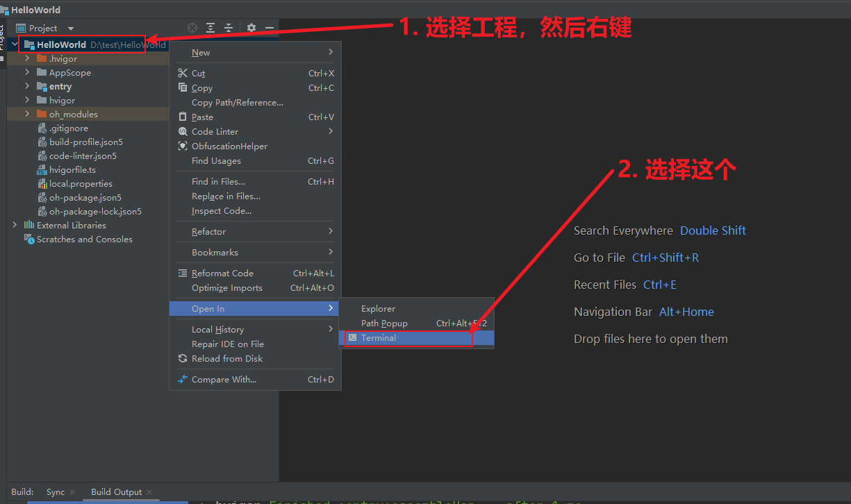Expand the entry module folder
Screen dimensions: 851x504
click(27, 86)
